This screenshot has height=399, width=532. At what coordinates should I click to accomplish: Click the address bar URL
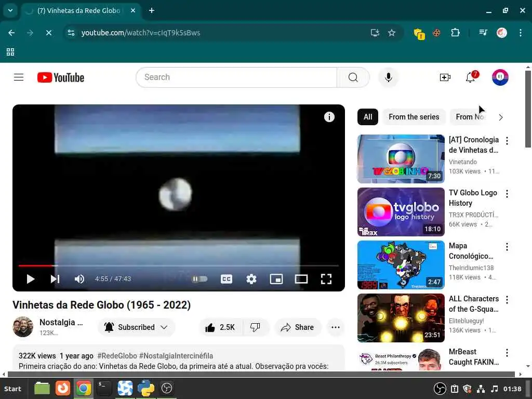pyautogui.click(x=140, y=33)
